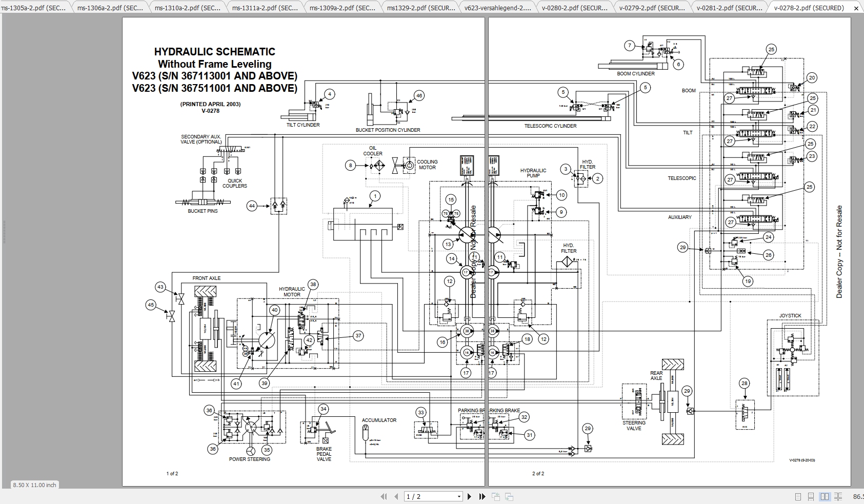Jump to the last page of the PDF
Viewport: 864px width, 504px height.
pos(482,496)
